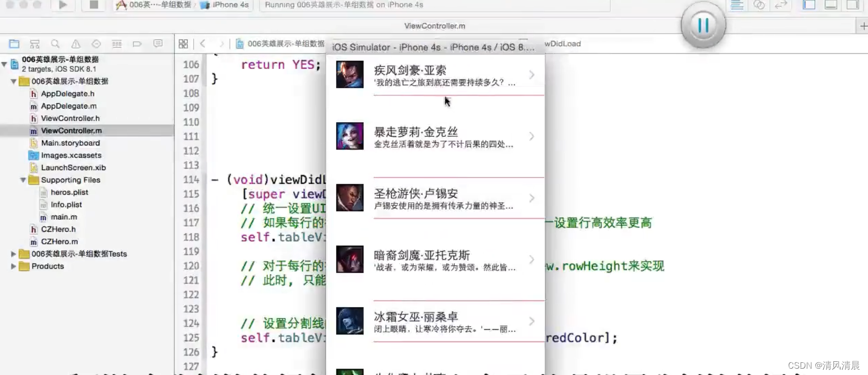Open the Report navigator speech-bubble icon
This screenshot has height=375, width=868.
click(158, 44)
